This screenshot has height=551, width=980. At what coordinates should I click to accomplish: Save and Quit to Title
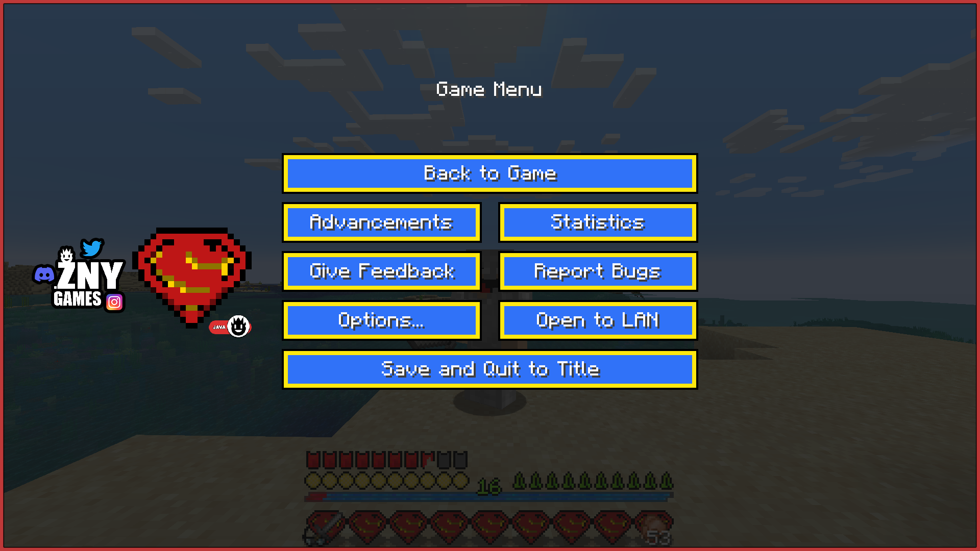pos(490,369)
